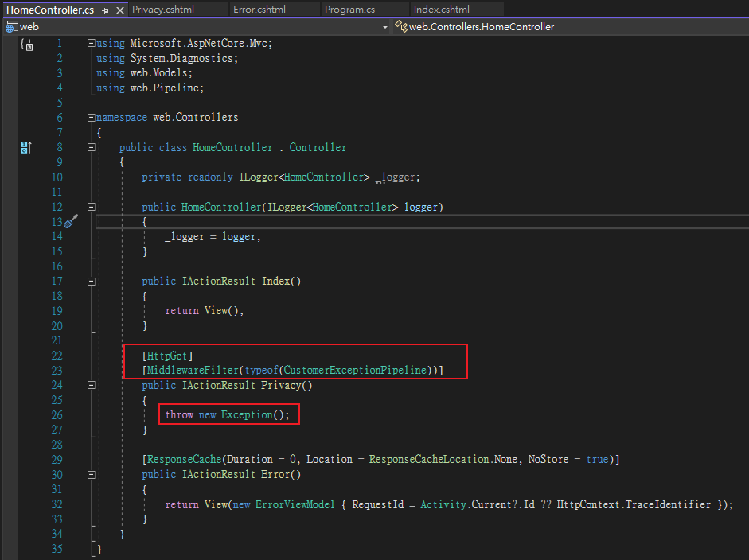Click 'HttpContext.TraceIdentifier' on line 32
The width and height of the screenshot is (749, 560).
[x=634, y=504]
